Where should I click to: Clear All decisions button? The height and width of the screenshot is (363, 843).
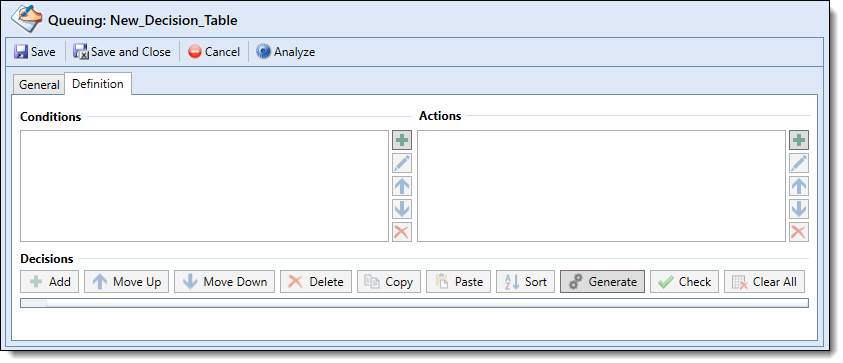click(x=764, y=282)
